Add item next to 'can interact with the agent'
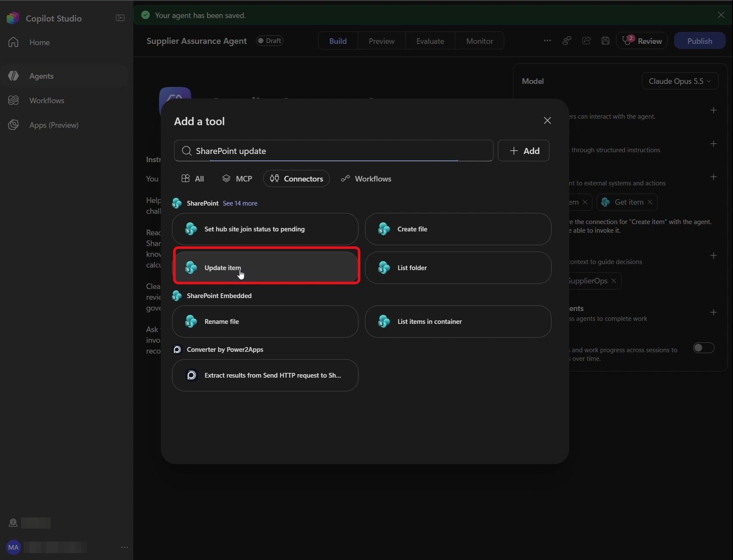 coord(713,110)
